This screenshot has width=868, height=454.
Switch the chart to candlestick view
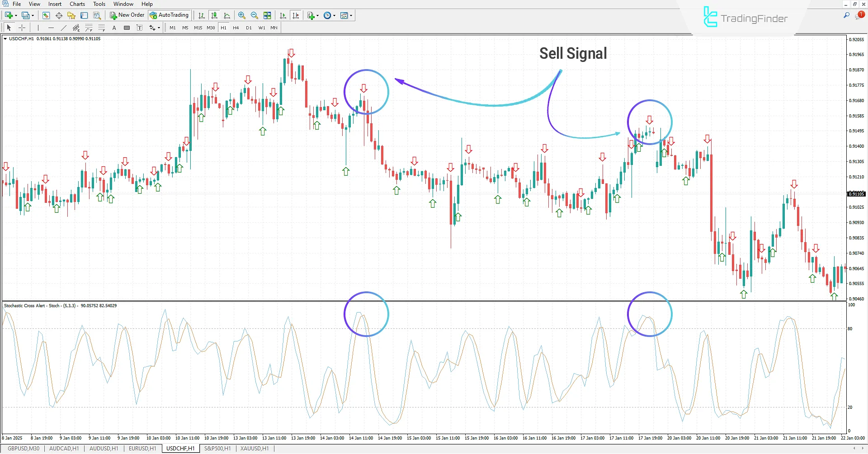click(x=214, y=15)
